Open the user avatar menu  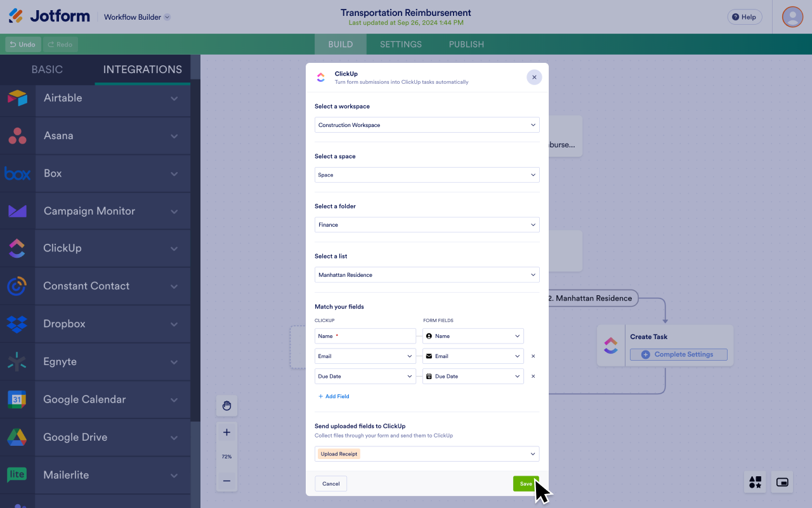pyautogui.click(x=792, y=17)
